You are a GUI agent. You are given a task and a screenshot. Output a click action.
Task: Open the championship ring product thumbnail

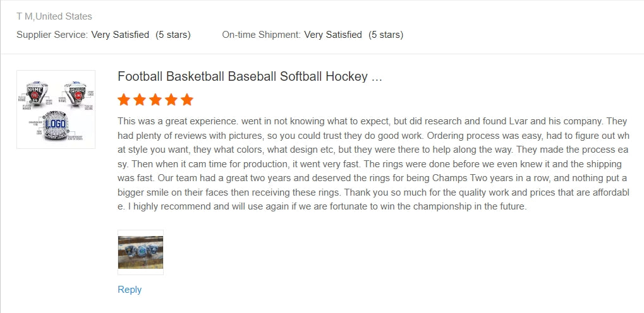[56, 109]
